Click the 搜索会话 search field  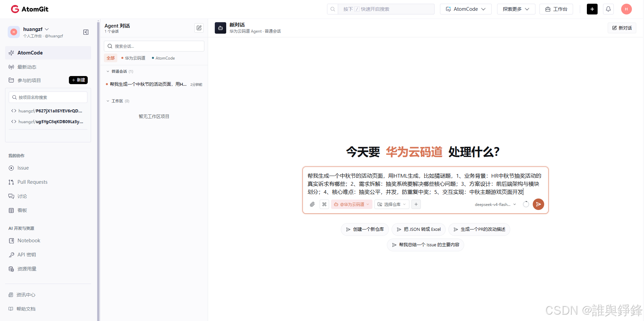(x=154, y=46)
